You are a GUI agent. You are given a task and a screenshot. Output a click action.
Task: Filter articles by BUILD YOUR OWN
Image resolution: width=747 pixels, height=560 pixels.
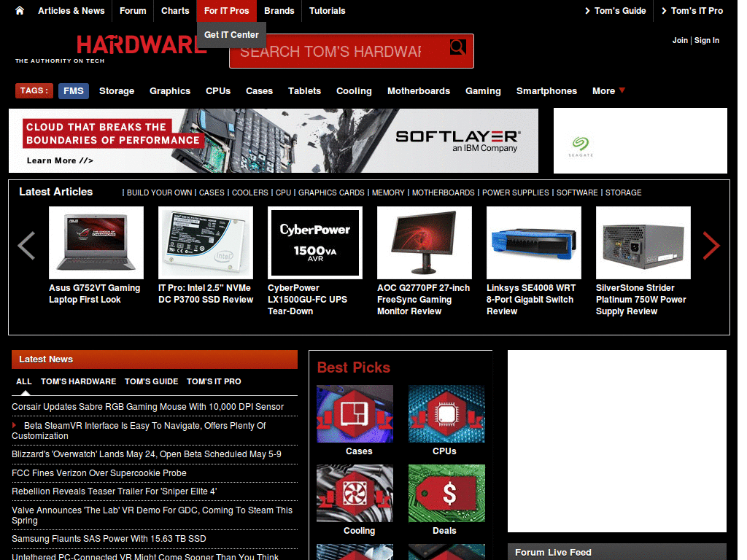(x=159, y=192)
